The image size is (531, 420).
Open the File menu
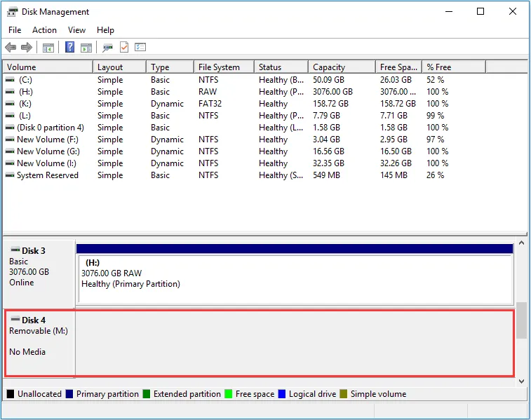click(x=15, y=30)
